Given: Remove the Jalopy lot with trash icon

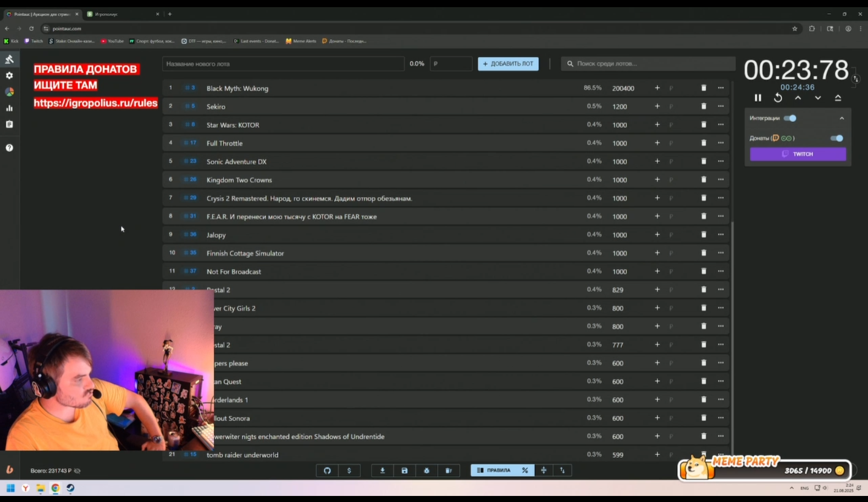Looking at the screenshot, I should [x=704, y=235].
